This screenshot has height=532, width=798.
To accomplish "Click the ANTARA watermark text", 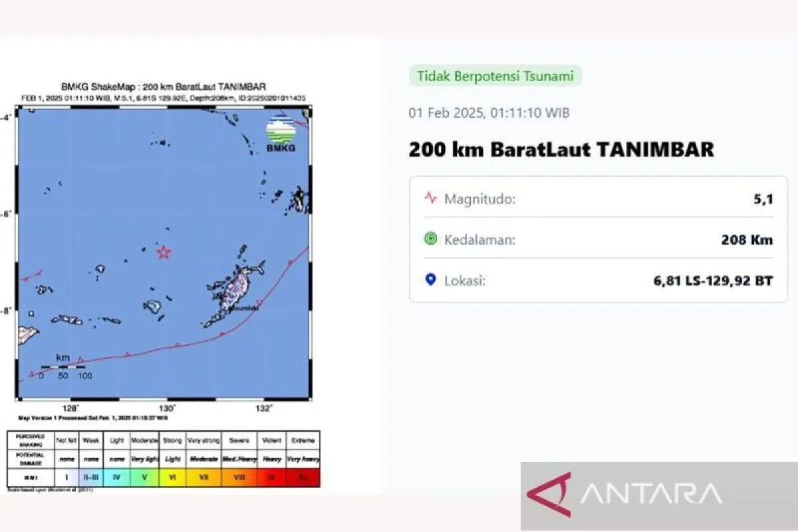I will click(651, 494).
